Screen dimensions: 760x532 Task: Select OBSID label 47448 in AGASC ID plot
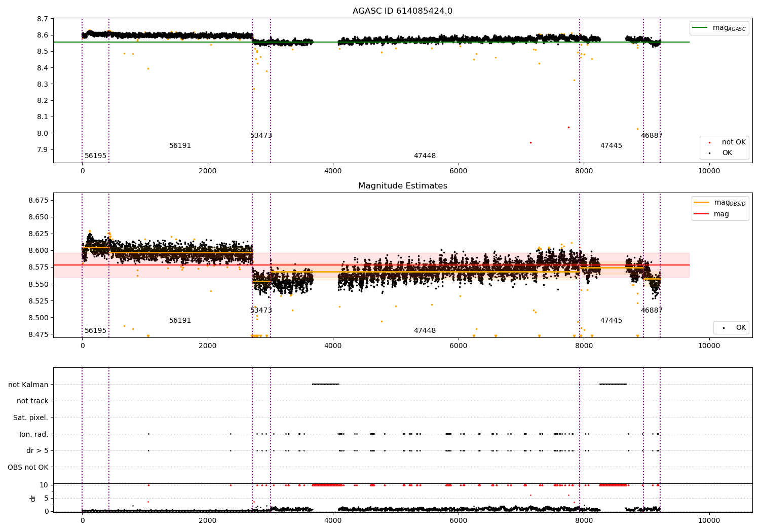tap(425, 156)
